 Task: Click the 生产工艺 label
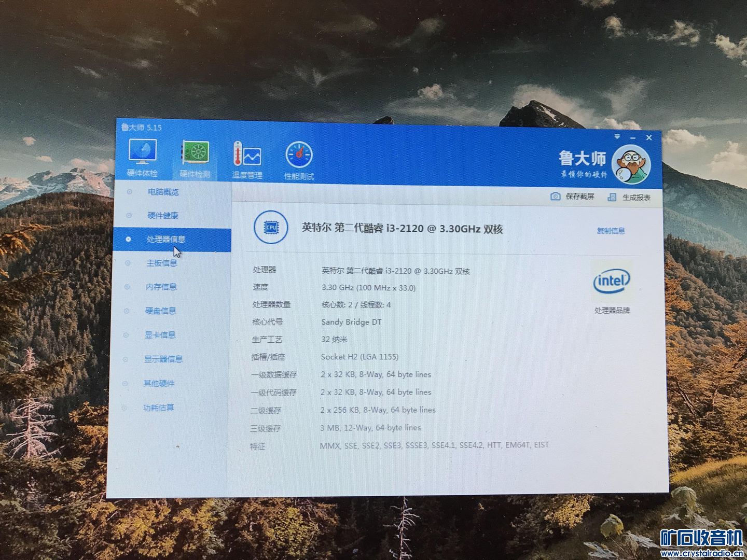click(x=267, y=340)
